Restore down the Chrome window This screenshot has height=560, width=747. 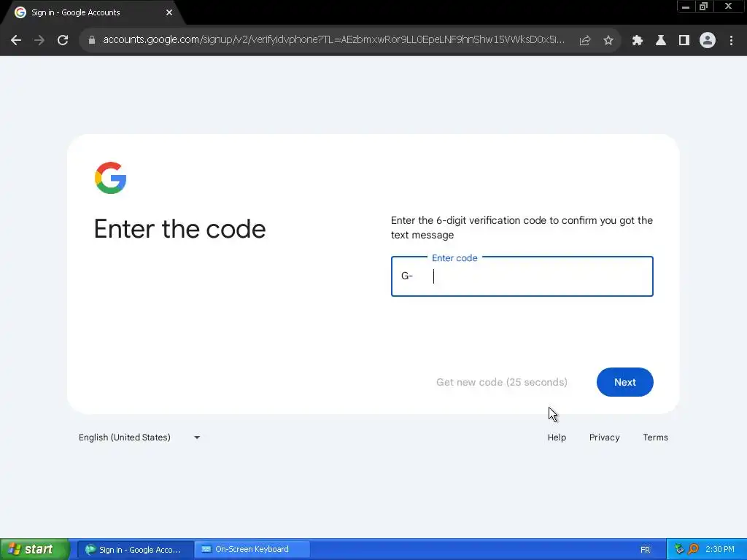click(x=703, y=7)
